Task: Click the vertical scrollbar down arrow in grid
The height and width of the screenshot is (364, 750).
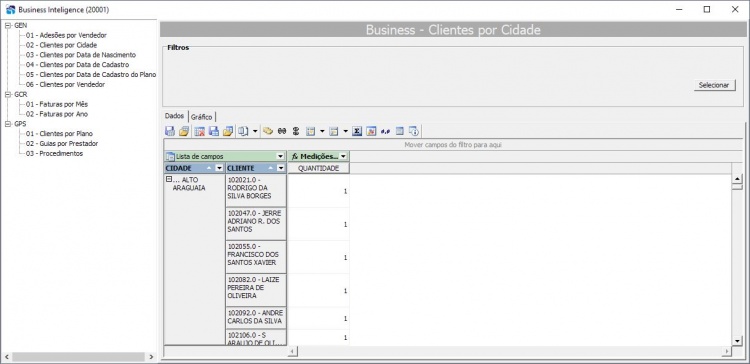Action: 737,341
